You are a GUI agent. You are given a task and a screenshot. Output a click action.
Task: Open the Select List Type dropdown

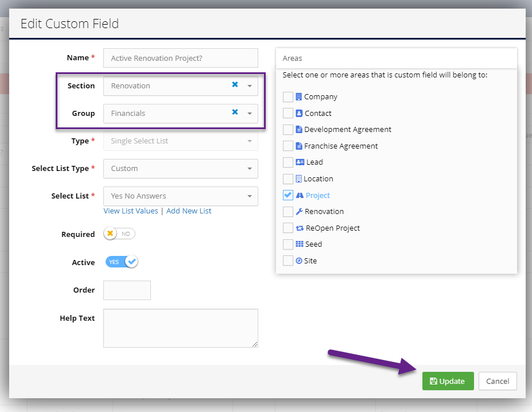(181, 169)
